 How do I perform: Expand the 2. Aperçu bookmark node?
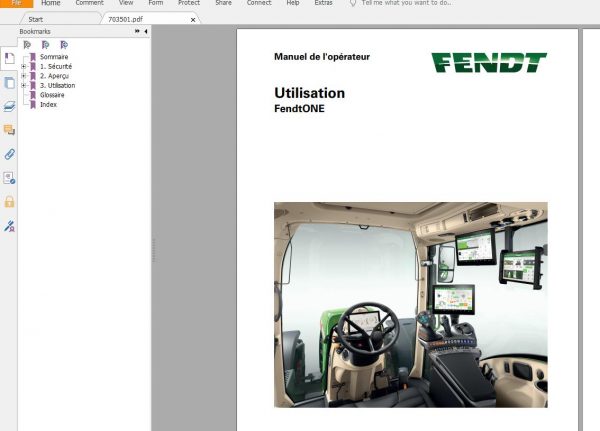coord(24,76)
